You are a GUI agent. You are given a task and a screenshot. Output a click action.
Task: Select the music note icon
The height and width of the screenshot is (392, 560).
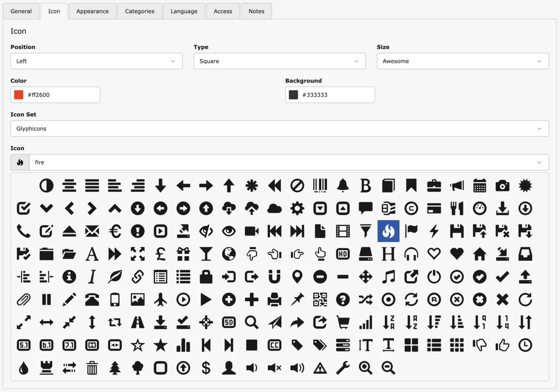[x=388, y=276]
